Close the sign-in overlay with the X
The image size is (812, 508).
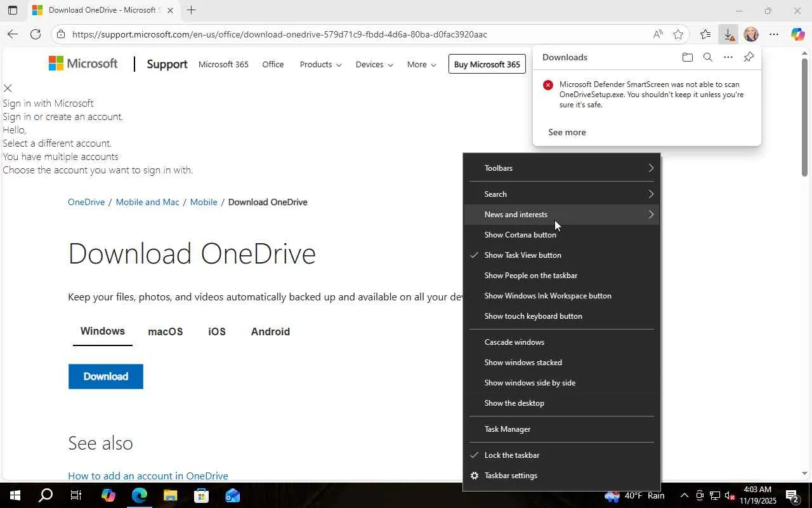(x=8, y=88)
